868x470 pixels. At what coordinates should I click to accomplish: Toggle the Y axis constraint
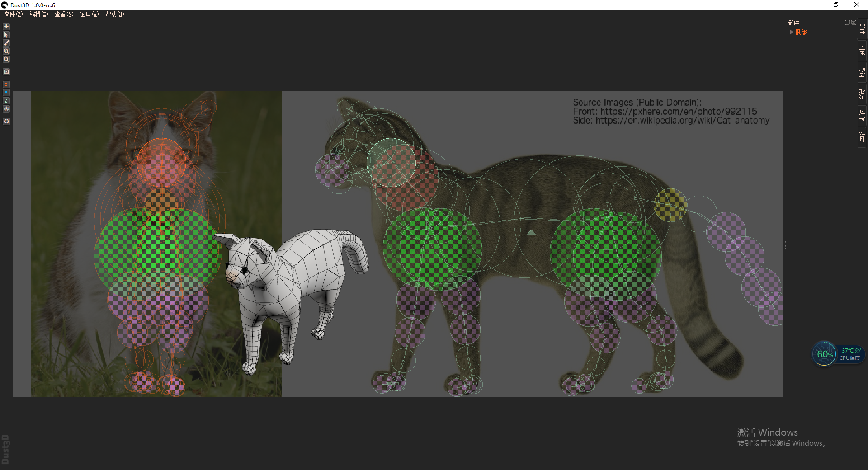[6, 93]
